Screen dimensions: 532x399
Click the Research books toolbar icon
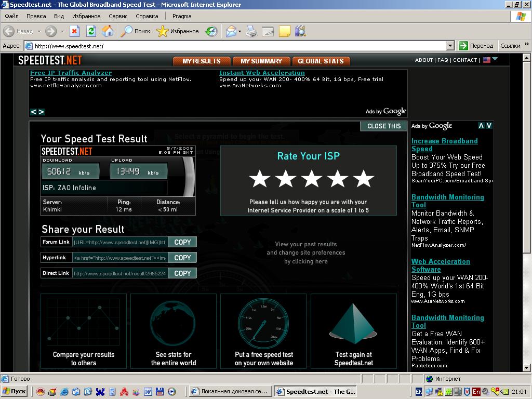pyautogui.click(x=300, y=31)
